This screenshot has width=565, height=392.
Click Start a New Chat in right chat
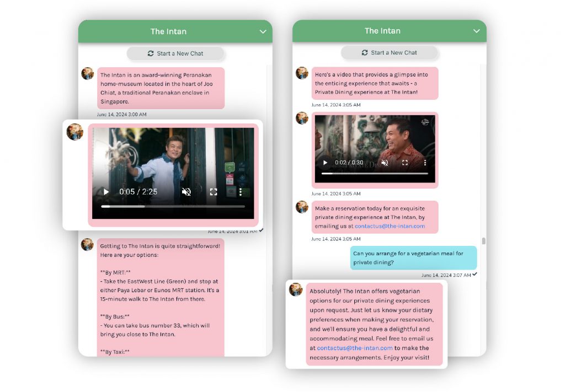(390, 52)
